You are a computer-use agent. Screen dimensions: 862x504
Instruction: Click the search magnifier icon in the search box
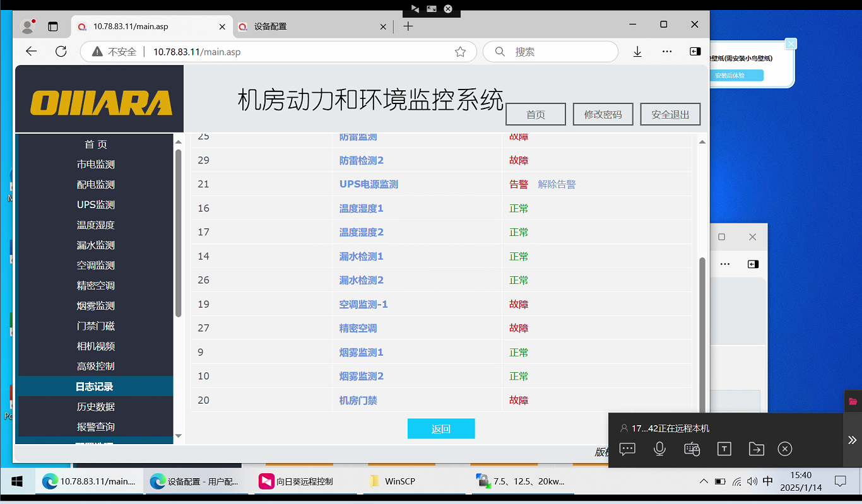pyautogui.click(x=500, y=52)
